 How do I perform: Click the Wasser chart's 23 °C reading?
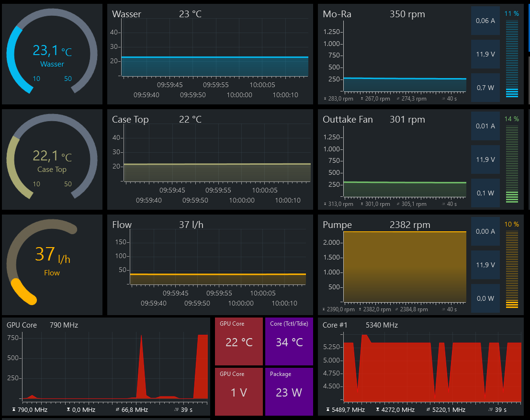pos(190,14)
